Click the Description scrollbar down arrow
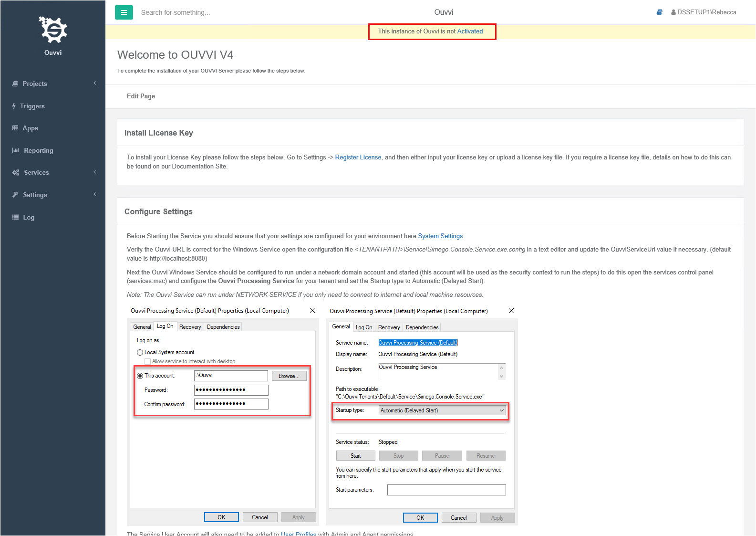 [501, 376]
